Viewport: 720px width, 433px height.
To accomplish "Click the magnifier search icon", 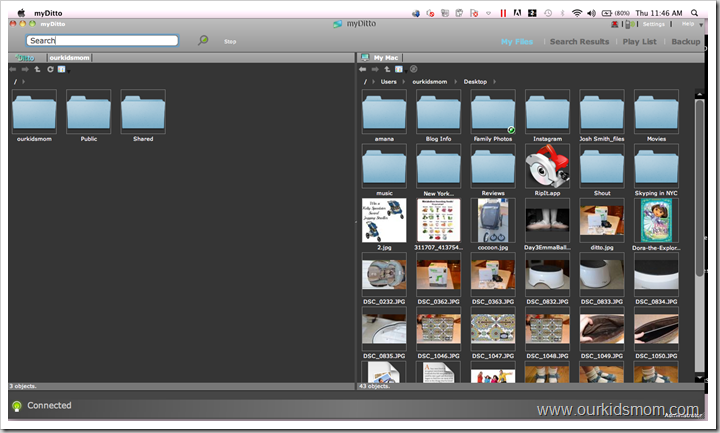I will tap(203, 41).
